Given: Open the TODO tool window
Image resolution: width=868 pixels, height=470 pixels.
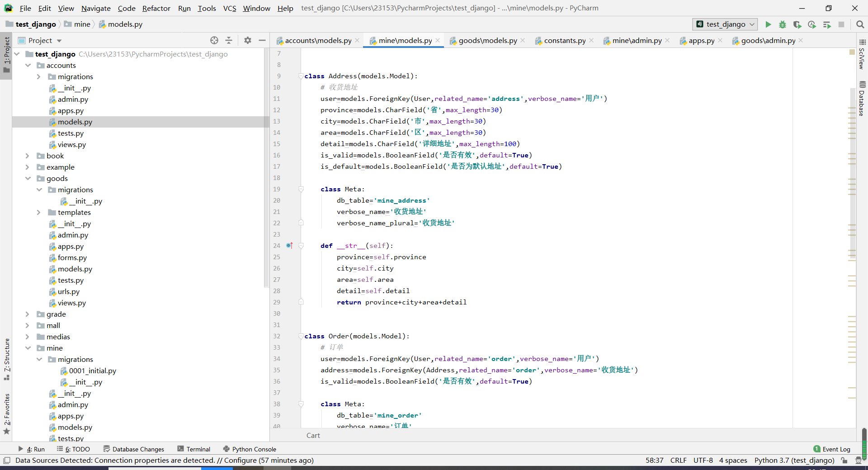Looking at the screenshot, I should point(73,449).
